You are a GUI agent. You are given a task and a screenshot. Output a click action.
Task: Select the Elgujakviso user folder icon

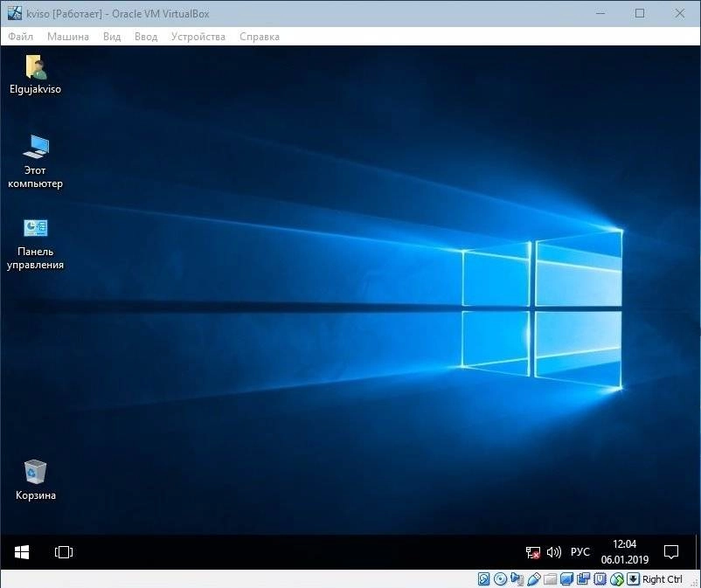[35, 74]
